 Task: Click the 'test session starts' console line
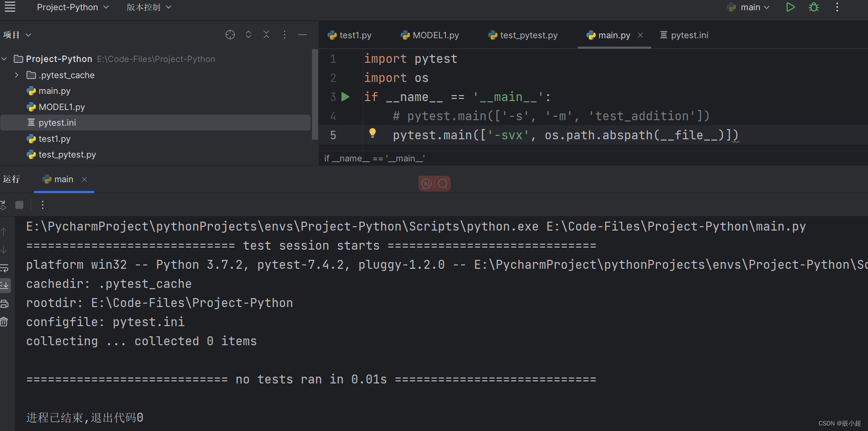[311, 246]
